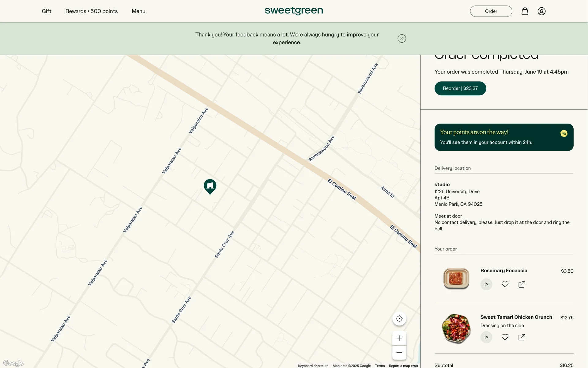Viewport: 588px width, 368px height.
Task: Go to sweetgreen home logo
Action: tap(294, 11)
